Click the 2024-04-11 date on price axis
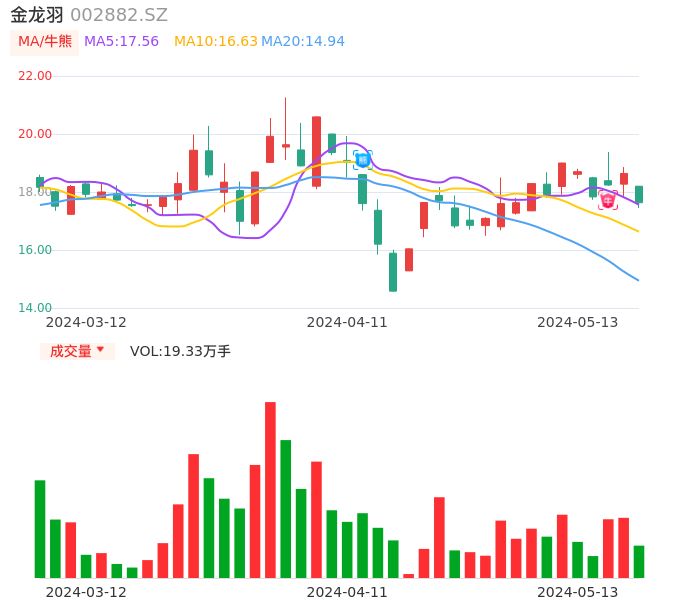Image resolution: width=686 pixels, height=606 pixels. coord(347,322)
